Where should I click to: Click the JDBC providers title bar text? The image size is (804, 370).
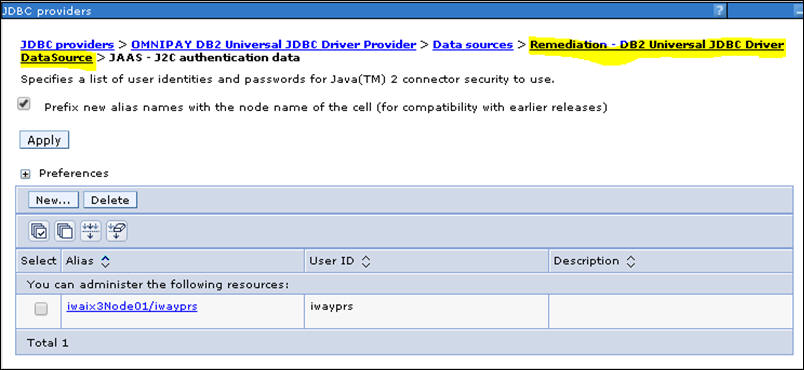[47, 10]
